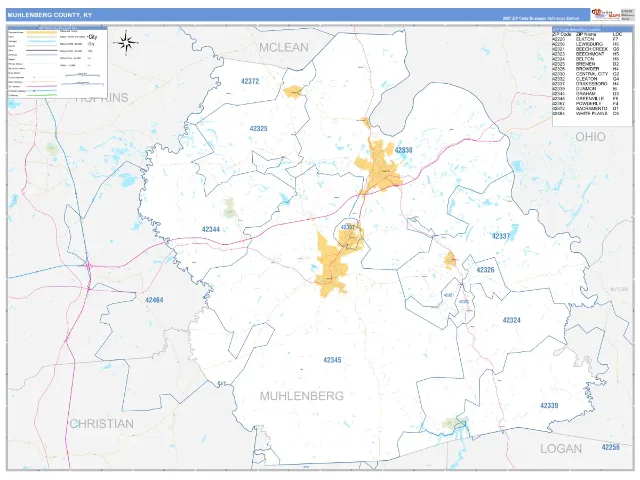
Task: Click the BEECH CREEK row in ZIP index
Action: (x=586, y=49)
